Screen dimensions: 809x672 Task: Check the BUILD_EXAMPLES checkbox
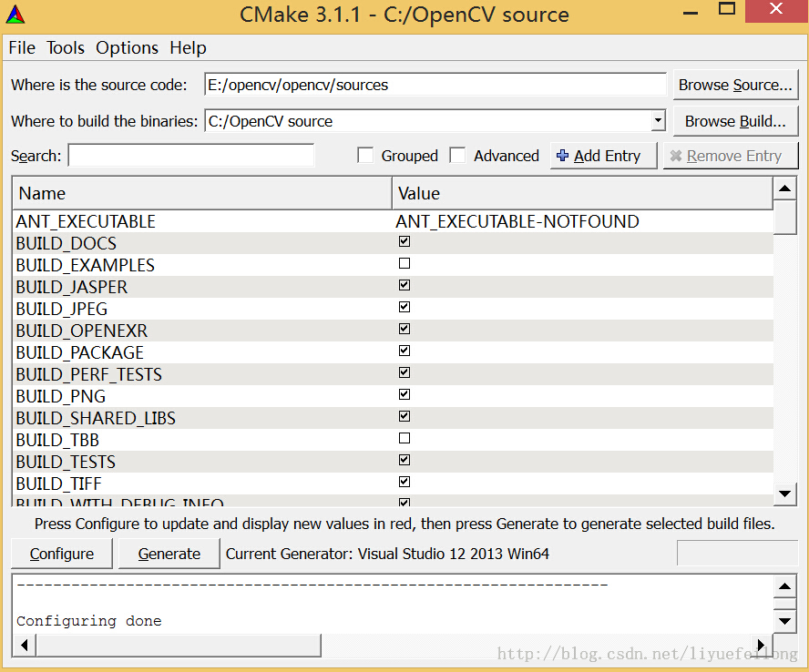404,263
